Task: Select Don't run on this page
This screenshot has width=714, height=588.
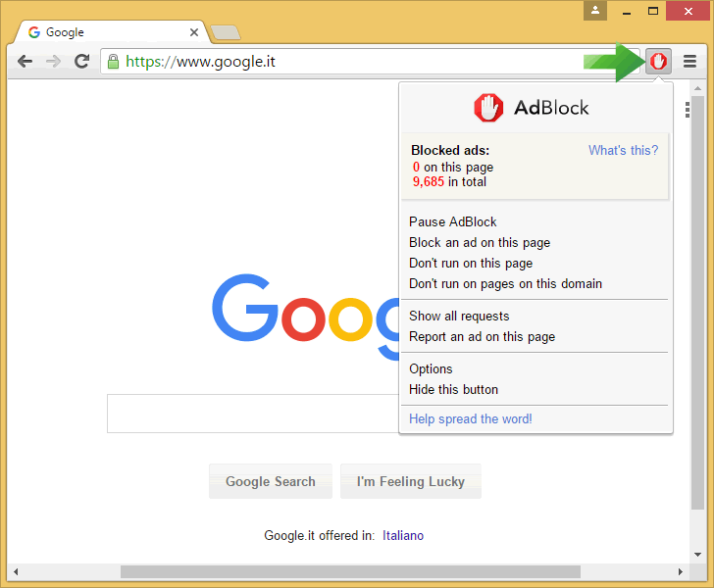Action: point(471,263)
